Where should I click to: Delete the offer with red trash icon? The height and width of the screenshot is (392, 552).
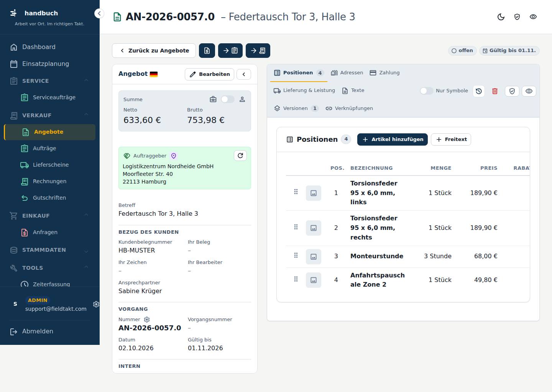(x=495, y=91)
